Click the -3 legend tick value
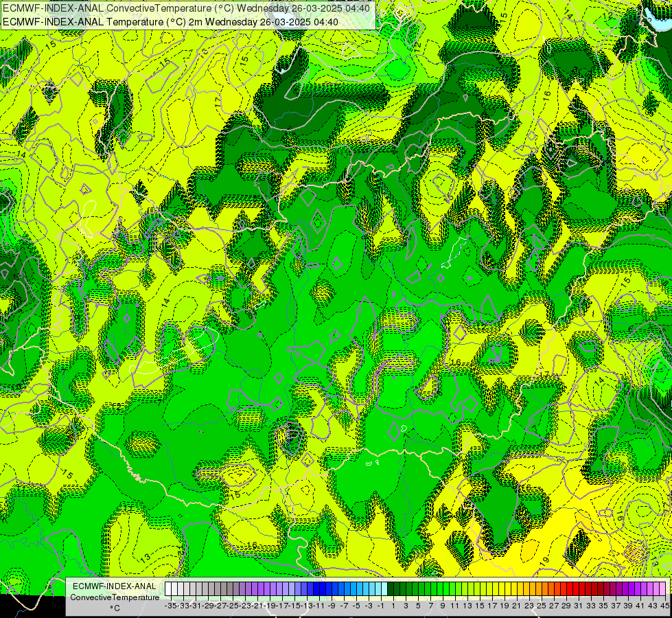The height and width of the screenshot is (618, 672). tap(369, 606)
